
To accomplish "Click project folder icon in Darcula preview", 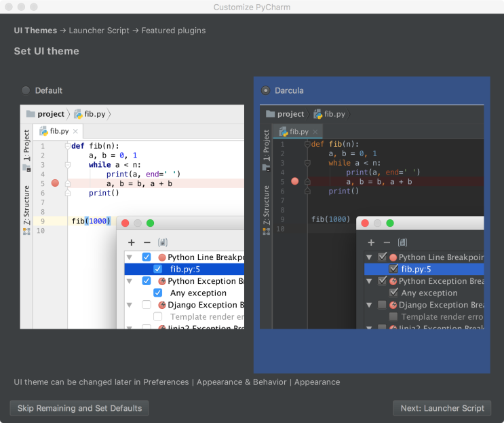I will click(x=271, y=114).
